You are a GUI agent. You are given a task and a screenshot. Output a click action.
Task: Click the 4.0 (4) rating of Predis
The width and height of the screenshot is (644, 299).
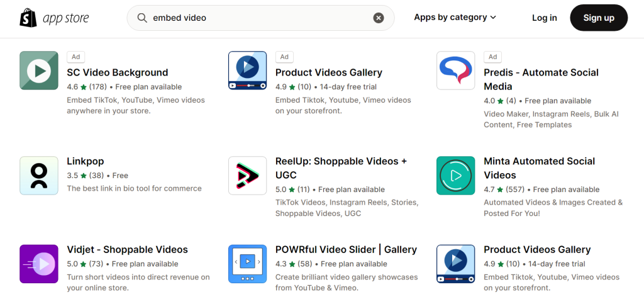point(500,101)
